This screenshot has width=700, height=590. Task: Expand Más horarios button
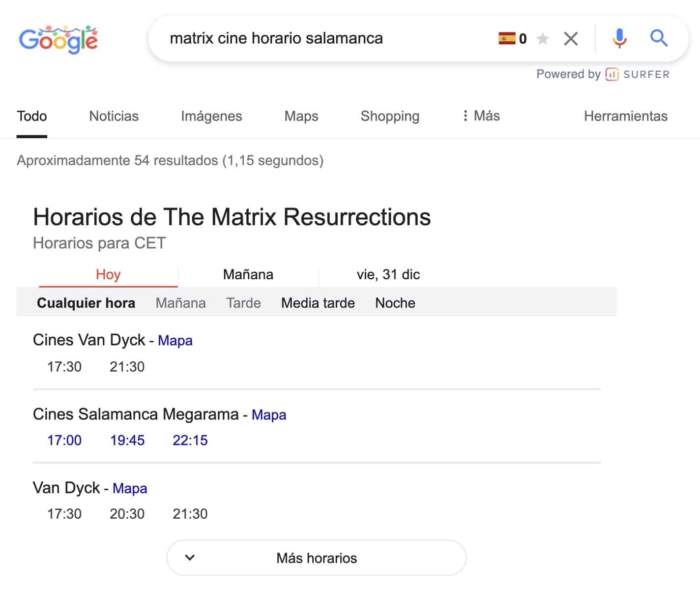coord(317,558)
